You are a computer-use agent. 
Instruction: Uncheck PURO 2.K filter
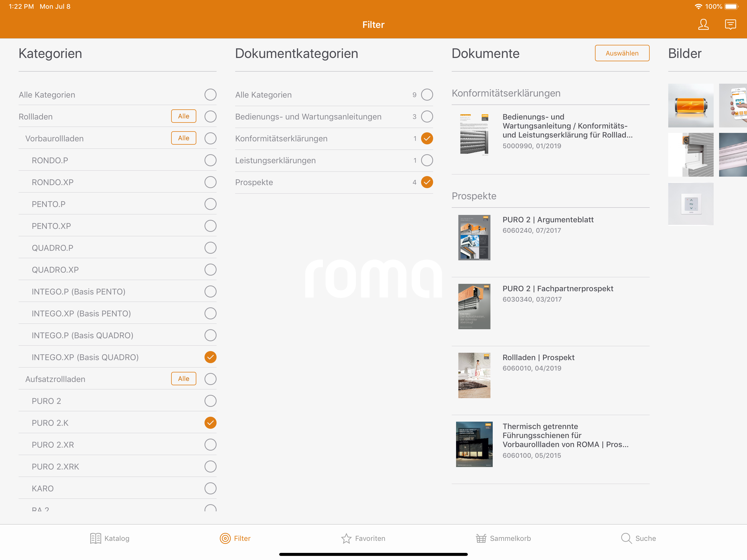(x=210, y=423)
